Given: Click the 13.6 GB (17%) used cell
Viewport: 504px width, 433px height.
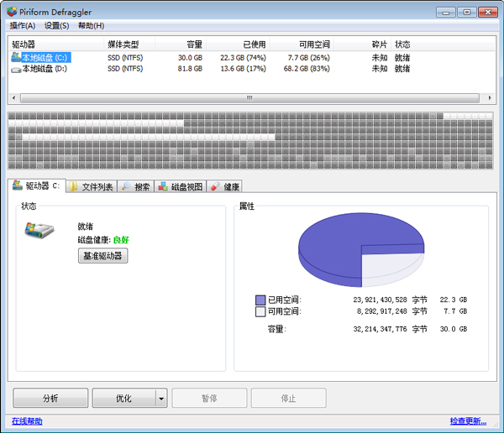Looking at the screenshot, I should 243,69.
